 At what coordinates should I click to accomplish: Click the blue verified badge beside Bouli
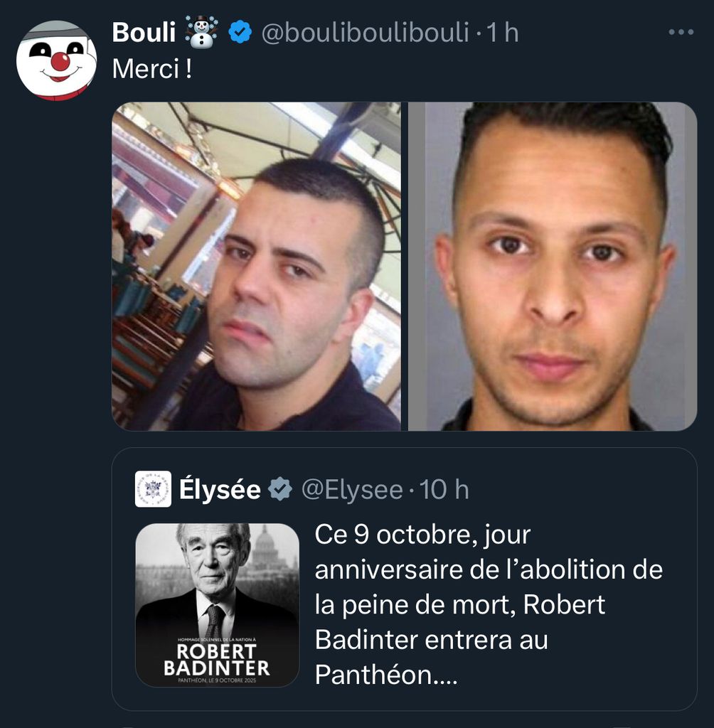(x=240, y=33)
